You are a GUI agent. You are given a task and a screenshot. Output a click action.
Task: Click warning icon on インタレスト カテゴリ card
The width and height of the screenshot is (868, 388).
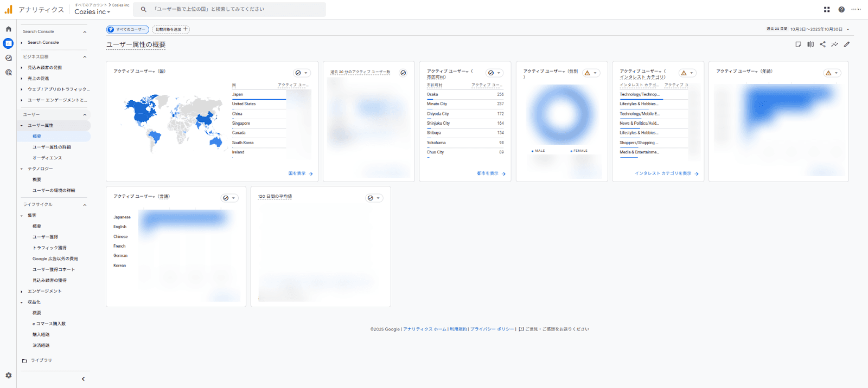coord(684,73)
